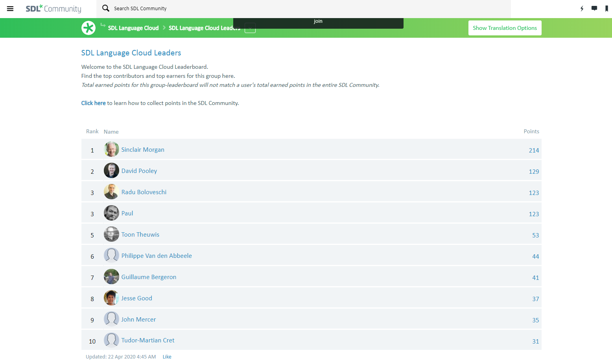
Task: View the 44 points entry
Action: click(x=536, y=256)
